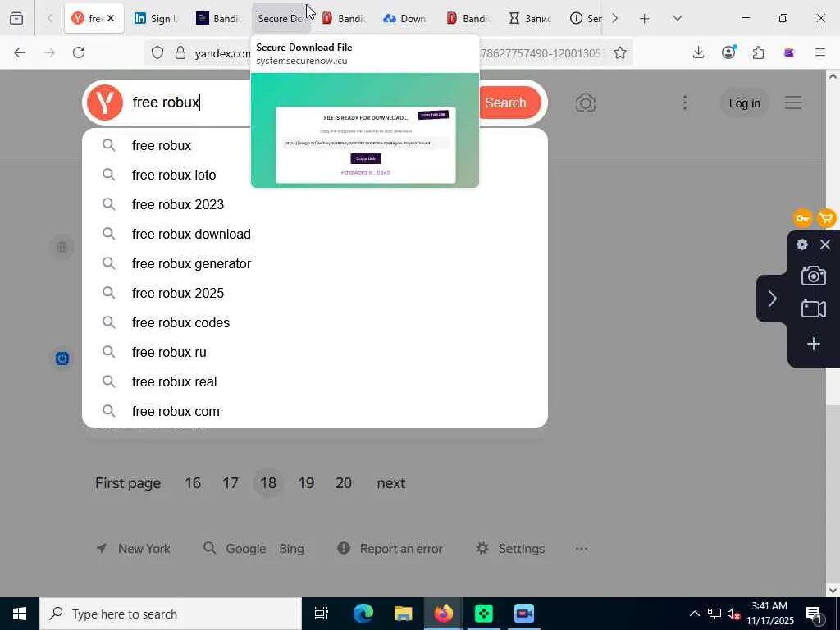Select suggestion 'free robux real'
The image size is (840, 630).
coord(315,381)
